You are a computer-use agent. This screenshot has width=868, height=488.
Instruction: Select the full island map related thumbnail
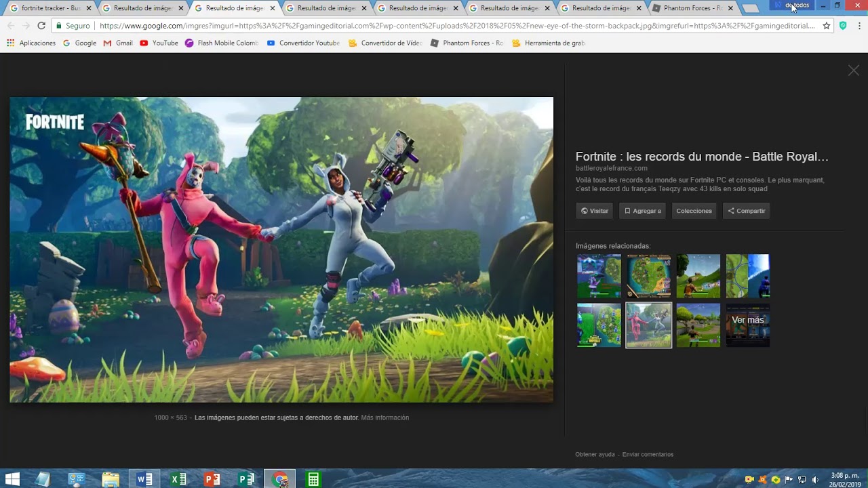coord(648,276)
